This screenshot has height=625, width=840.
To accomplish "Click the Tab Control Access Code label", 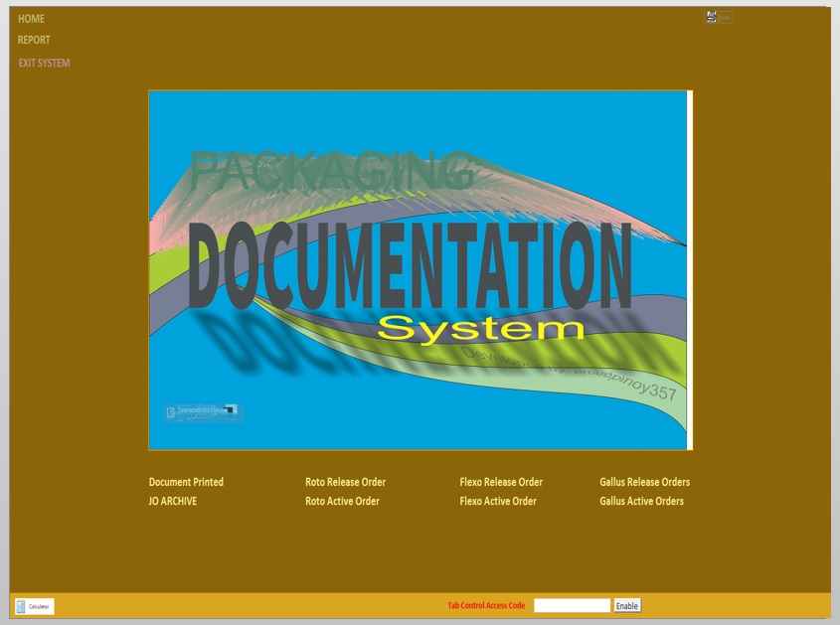I will tap(486, 605).
